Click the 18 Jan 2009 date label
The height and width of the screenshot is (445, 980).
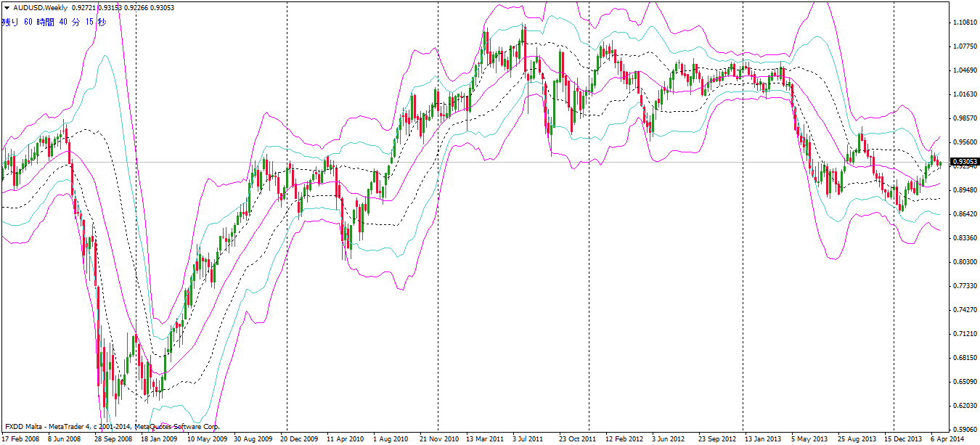click(159, 439)
